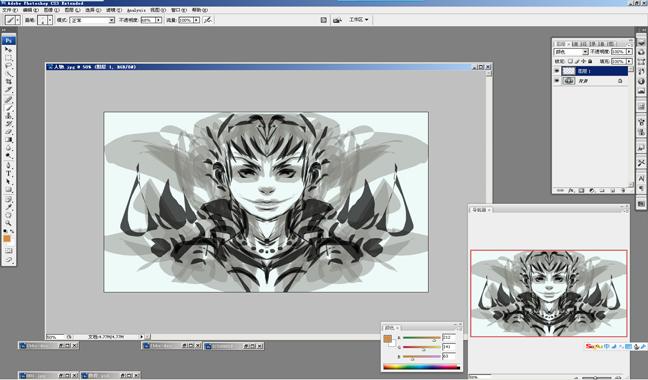Expand the layer opacity arrow in Layers panel
This screenshot has height=380, width=648.
pyautogui.click(x=629, y=52)
